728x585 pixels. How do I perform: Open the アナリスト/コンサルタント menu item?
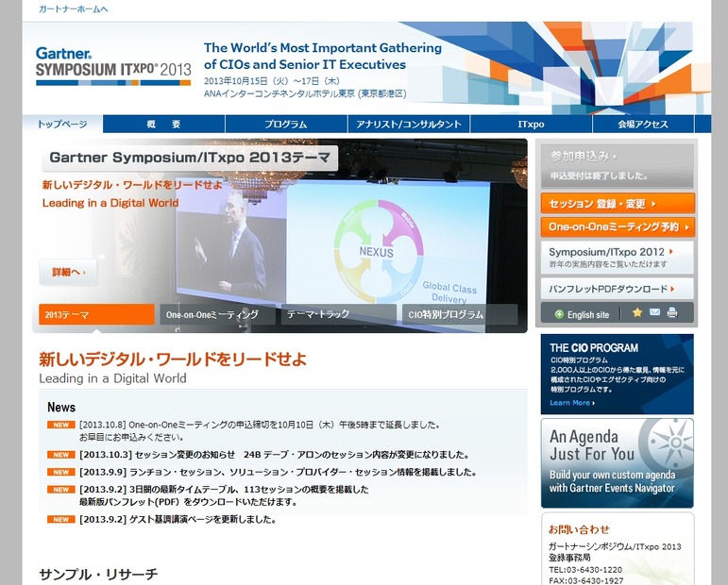click(x=409, y=124)
